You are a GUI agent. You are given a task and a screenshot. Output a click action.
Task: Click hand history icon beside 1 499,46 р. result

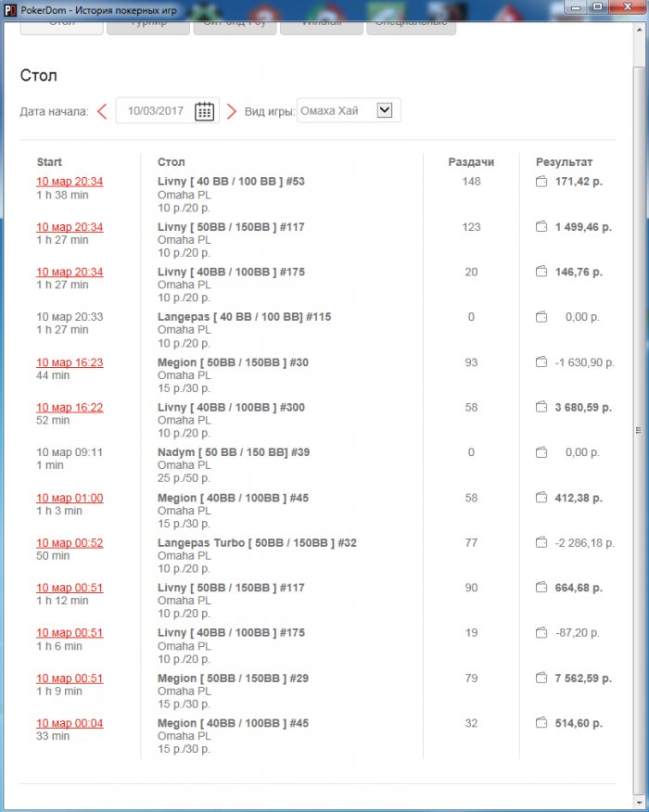coord(541,227)
